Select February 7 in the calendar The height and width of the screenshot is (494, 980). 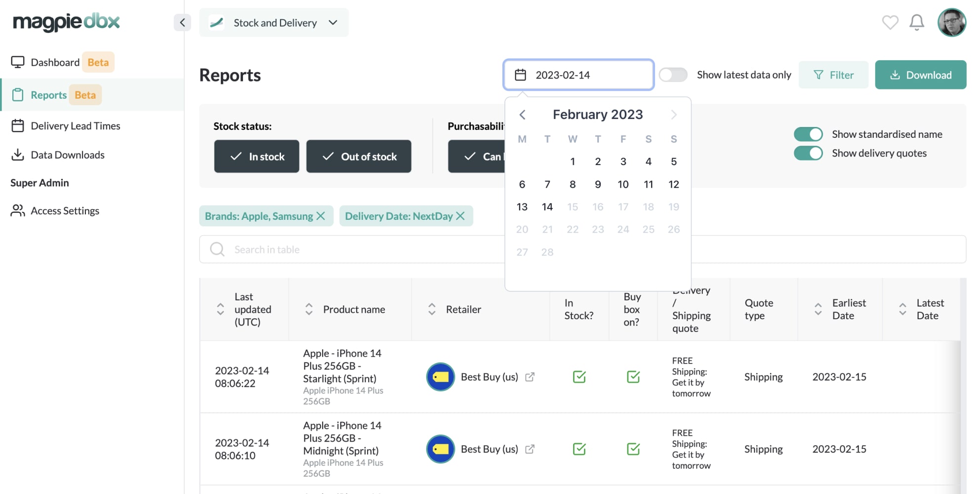(x=547, y=184)
